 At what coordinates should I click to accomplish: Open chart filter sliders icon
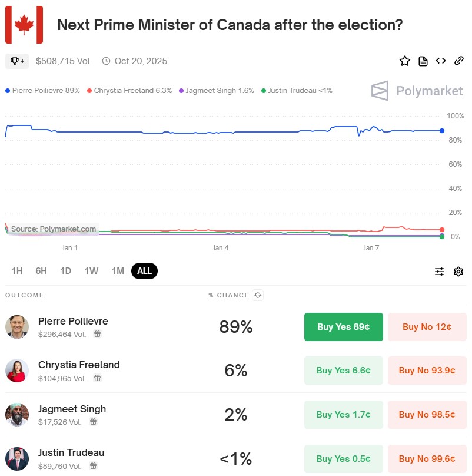(440, 272)
